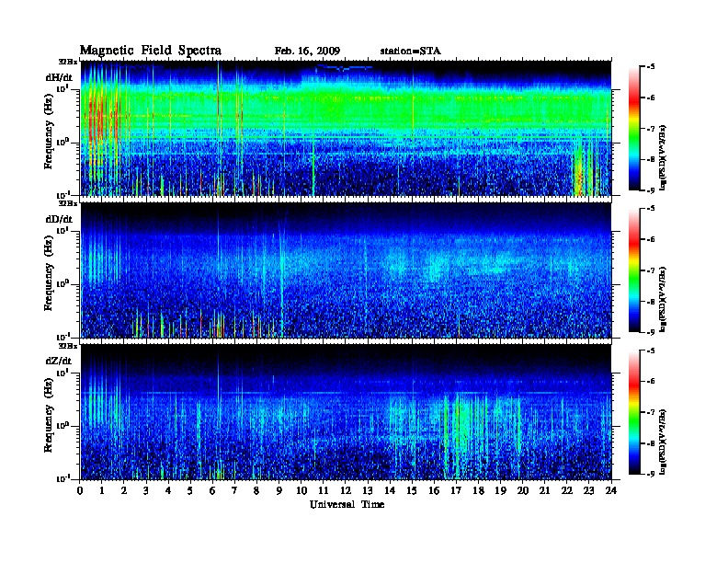The height and width of the screenshot is (563, 728).
Task: Click the "-6" value on the dZ/dt color scale
Action: pyautogui.click(x=651, y=381)
